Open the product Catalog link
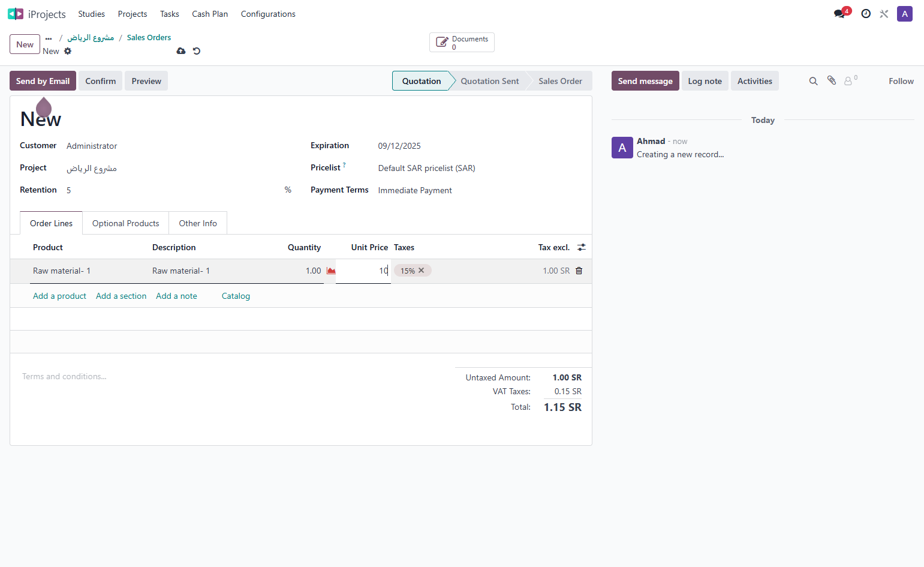Viewport: 924px width, 567px height. [x=236, y=296]
